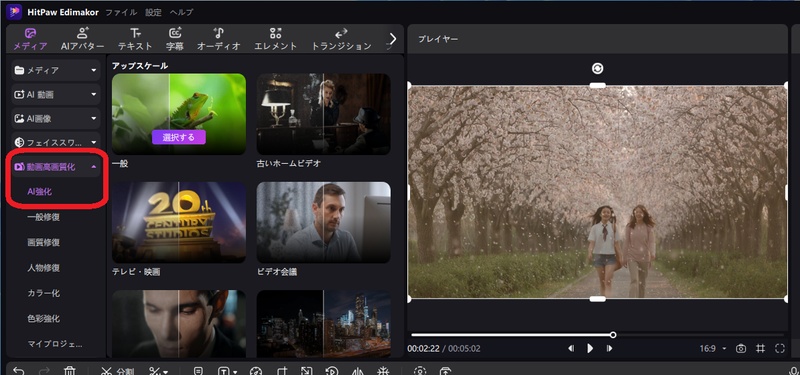Switch to the エレメント tab

click(276, 39)
